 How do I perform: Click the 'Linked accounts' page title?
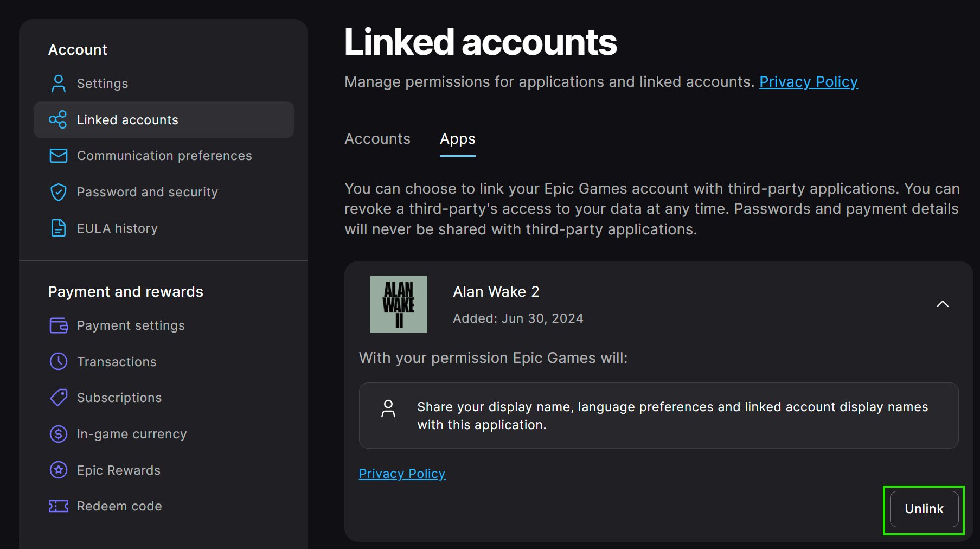pos(481,42)
